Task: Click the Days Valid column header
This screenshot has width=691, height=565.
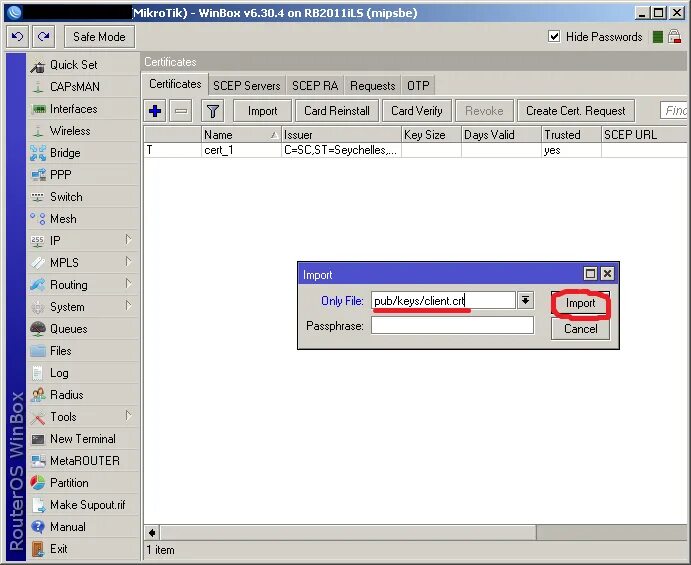Action: click(501, 135)
